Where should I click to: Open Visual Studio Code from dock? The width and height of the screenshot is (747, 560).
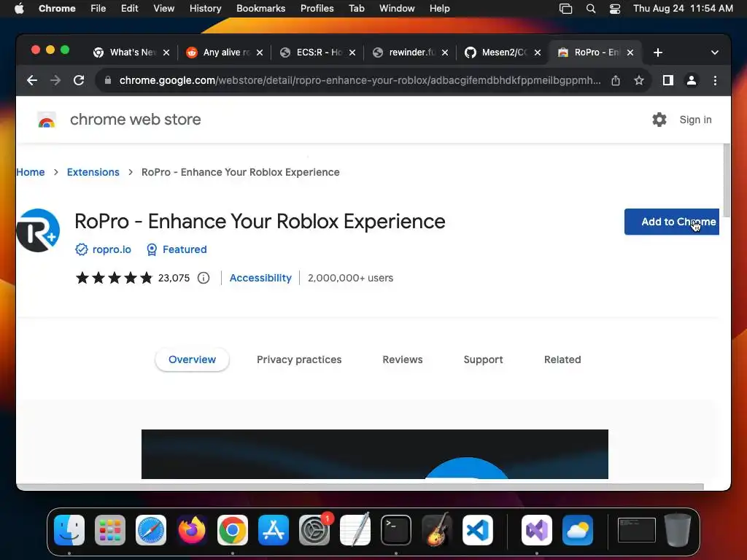478,530
